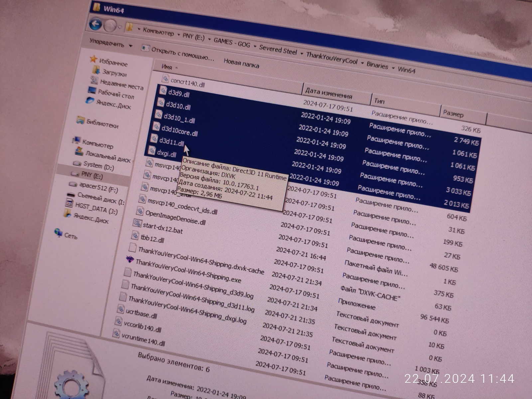532x399 pixels.
Task: Expand the breadcrumb arrow after ThankYouVeryCool
Action: pos(362,63)
